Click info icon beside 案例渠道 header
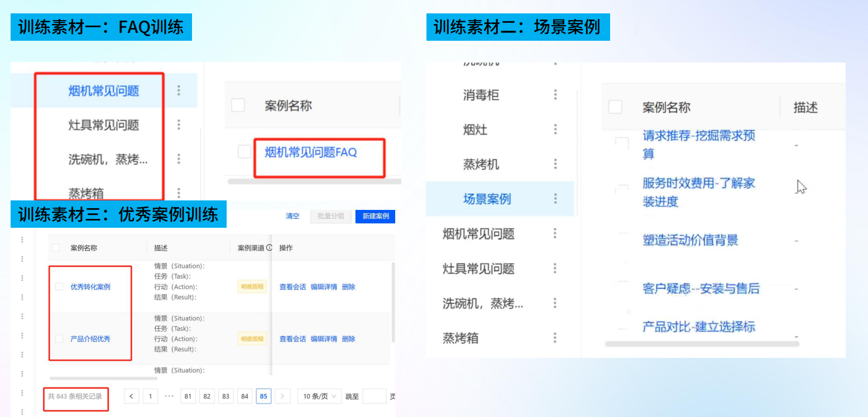868x417 pixels. point(269,248)
